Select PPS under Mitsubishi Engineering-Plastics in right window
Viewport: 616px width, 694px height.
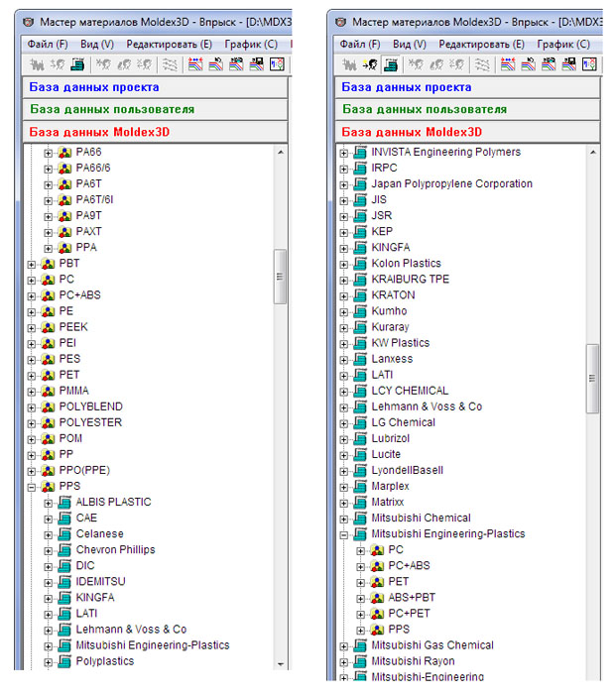click(399, 630)
